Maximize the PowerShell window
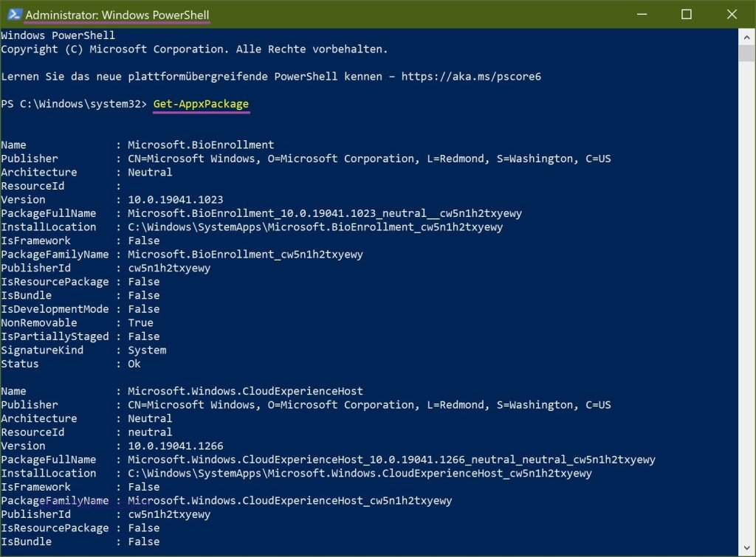This screenshot has width=756, height=557. point(686,15)
